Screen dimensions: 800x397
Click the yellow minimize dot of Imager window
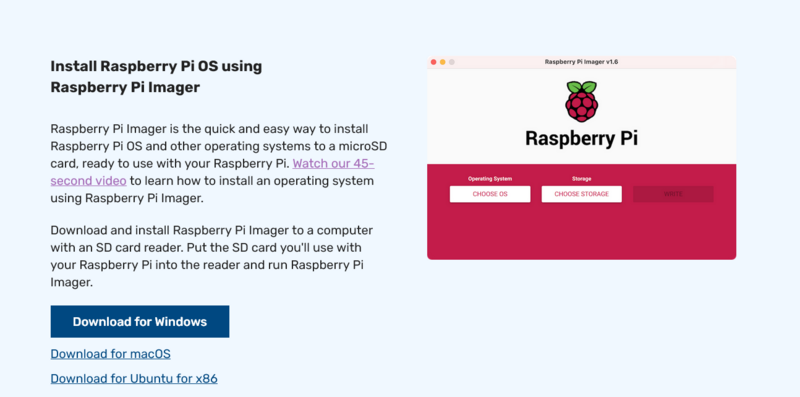click(442, 62)
